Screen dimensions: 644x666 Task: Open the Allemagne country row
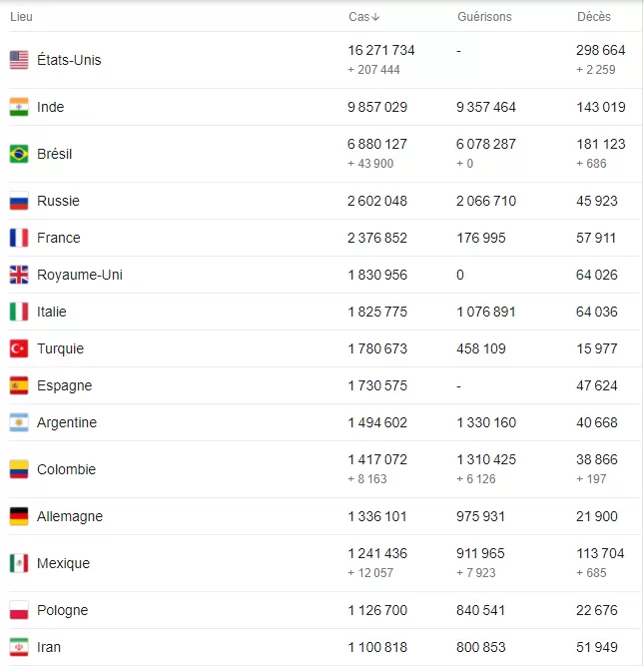(324, 516)
